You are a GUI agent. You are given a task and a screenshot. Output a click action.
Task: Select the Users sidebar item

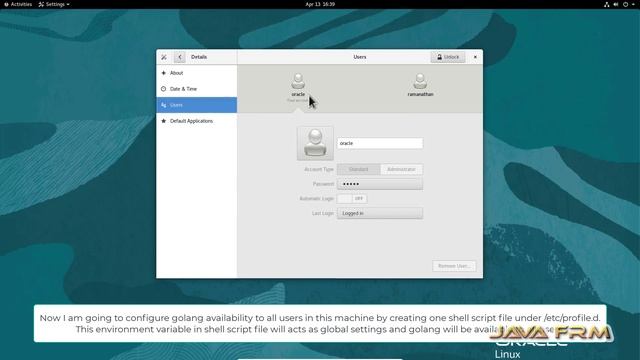click(x=196, y=105)
